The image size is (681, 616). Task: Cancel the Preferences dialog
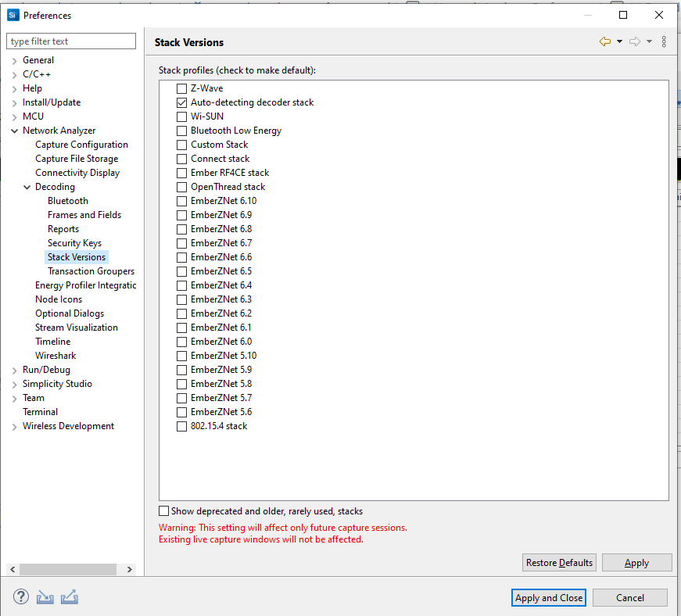pos(629,598)
